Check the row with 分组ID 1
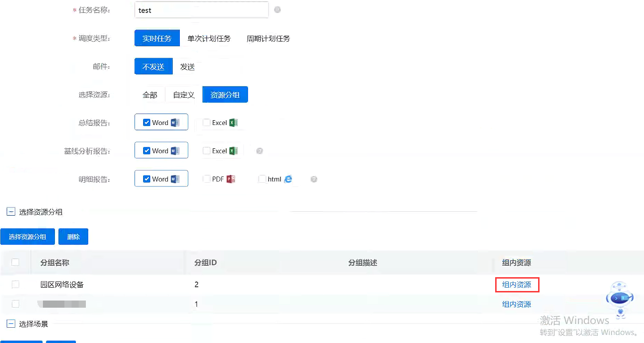The image size is (644, 343). pos(15,304)
